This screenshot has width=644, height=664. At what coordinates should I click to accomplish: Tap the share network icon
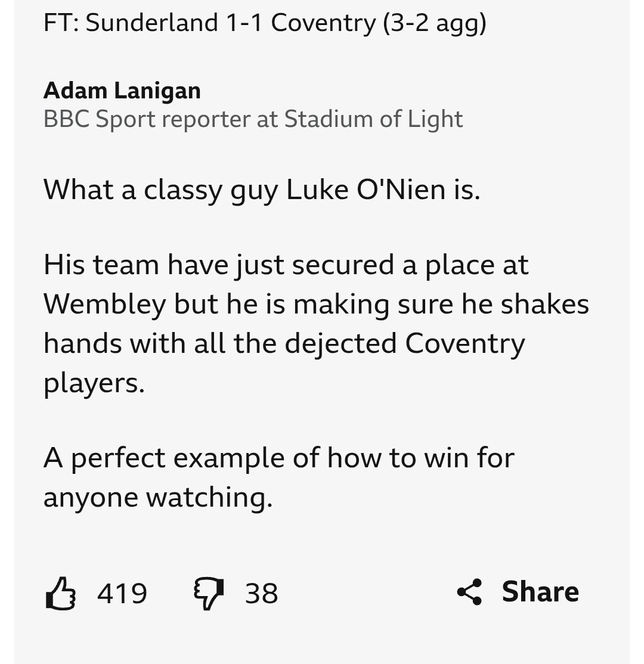click(x=469, y=592)
